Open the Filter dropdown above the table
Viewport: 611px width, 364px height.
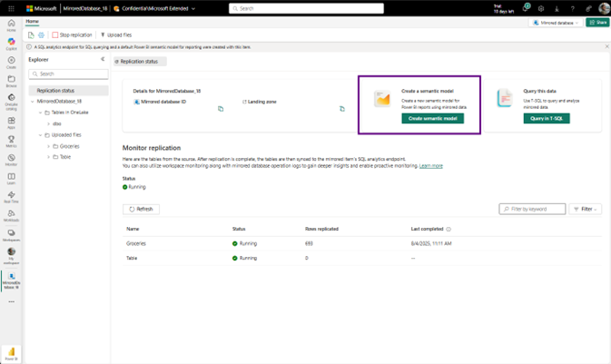585,209
